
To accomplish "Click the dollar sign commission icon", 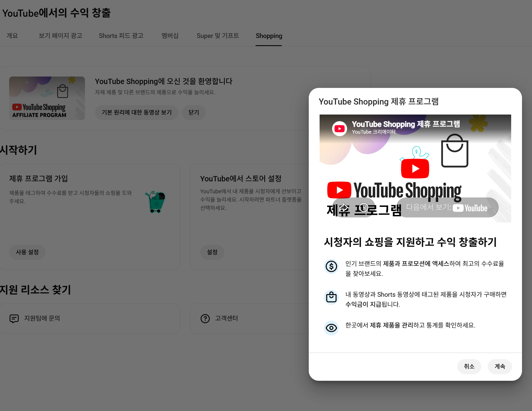I will coord(331,267).
